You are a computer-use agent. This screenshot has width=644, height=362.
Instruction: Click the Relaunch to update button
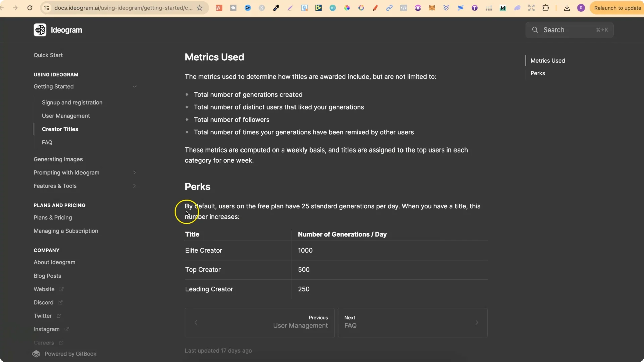click(617, 8)
